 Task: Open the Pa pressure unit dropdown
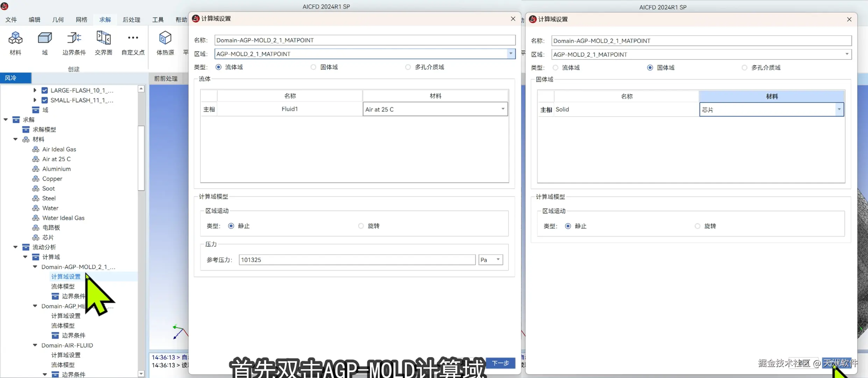click(x=498, y=260)
